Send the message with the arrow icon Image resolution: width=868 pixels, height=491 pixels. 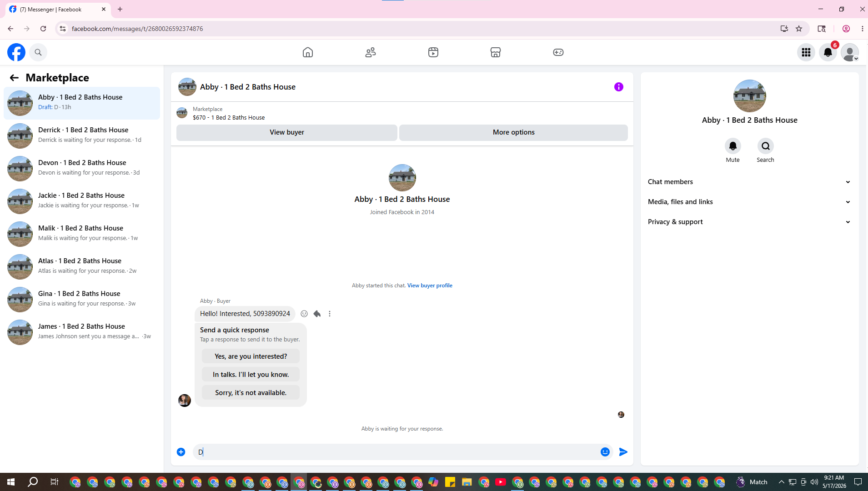[623, 452]
